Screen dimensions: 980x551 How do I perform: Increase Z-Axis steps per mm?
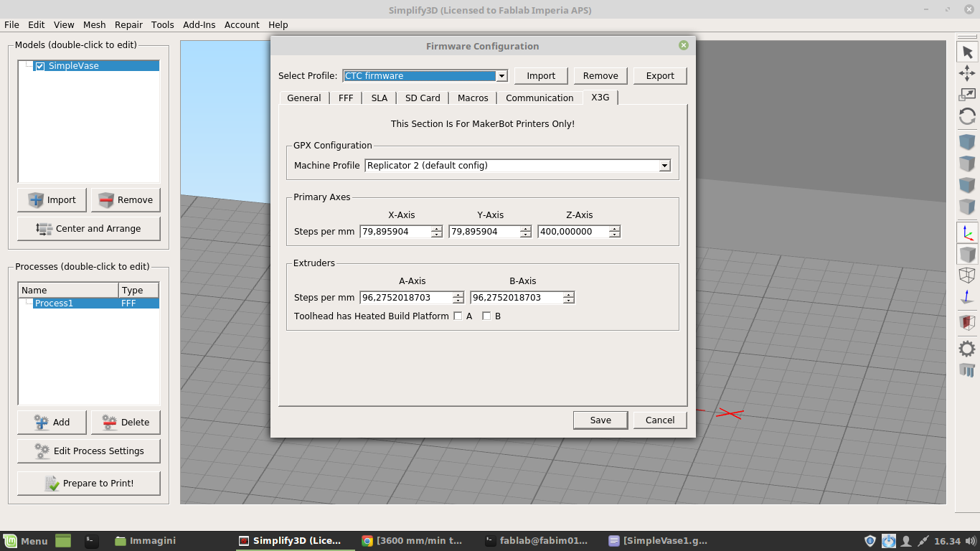615,229
